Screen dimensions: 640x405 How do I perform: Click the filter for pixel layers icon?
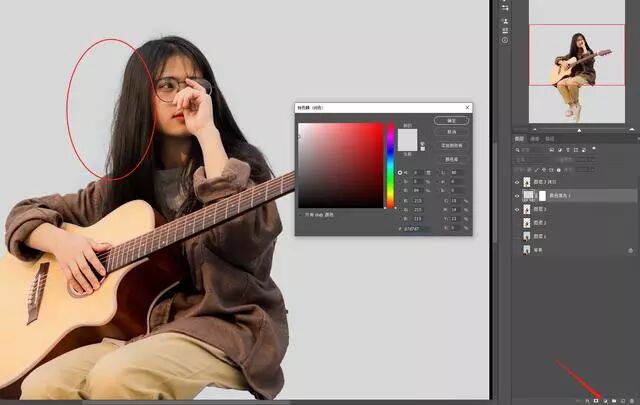pos(551,150)
